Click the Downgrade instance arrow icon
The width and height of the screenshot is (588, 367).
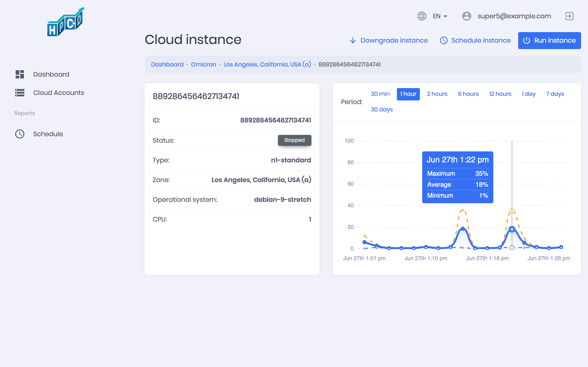pos(353,41)
